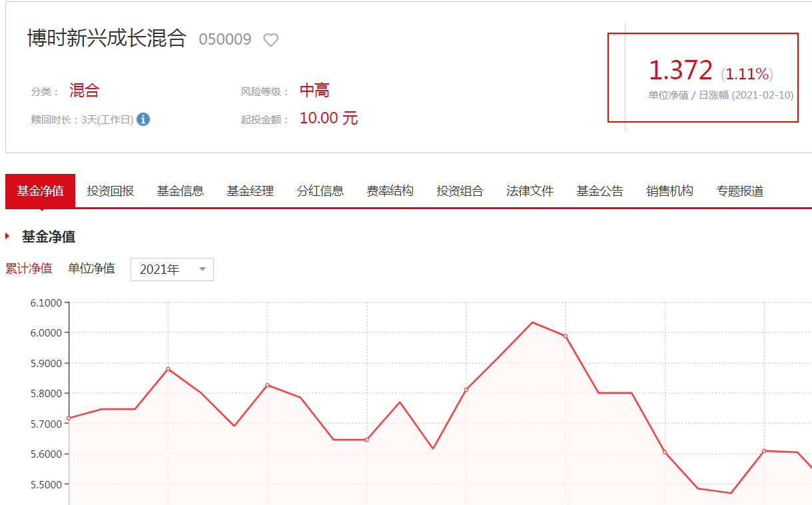Viewport: 812px width, 505px height.
Task: Select the 累计净值 chart view
Action: click(x=29, y=268)
